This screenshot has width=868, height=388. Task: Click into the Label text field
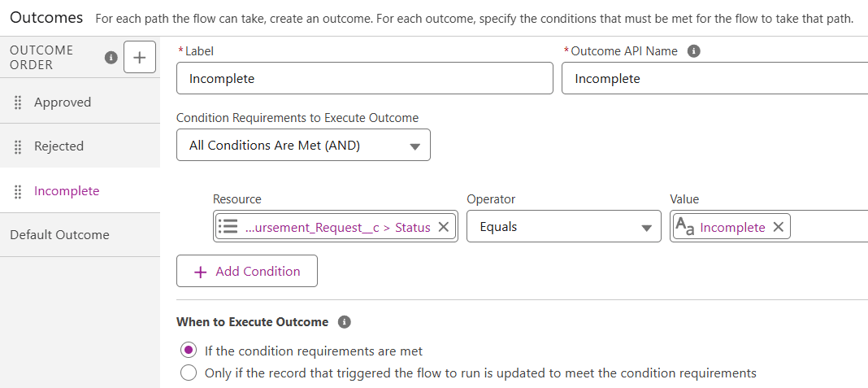click(364, 79)
